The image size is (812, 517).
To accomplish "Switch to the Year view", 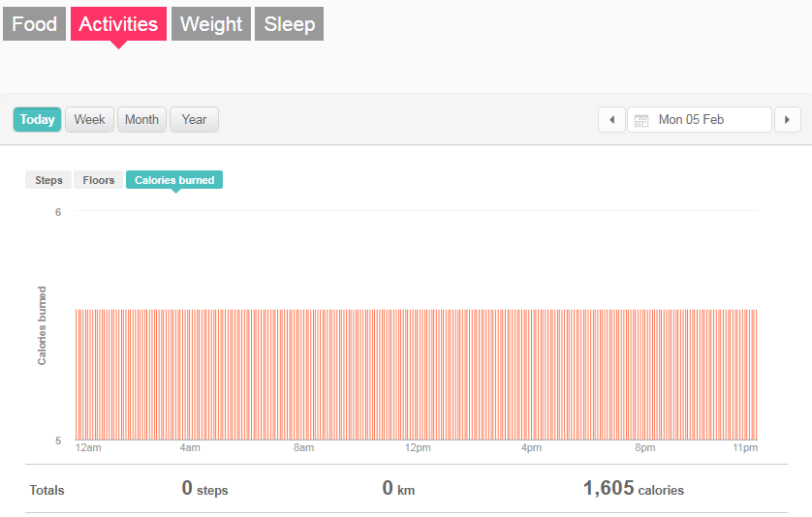I will [x=194, y=120].
